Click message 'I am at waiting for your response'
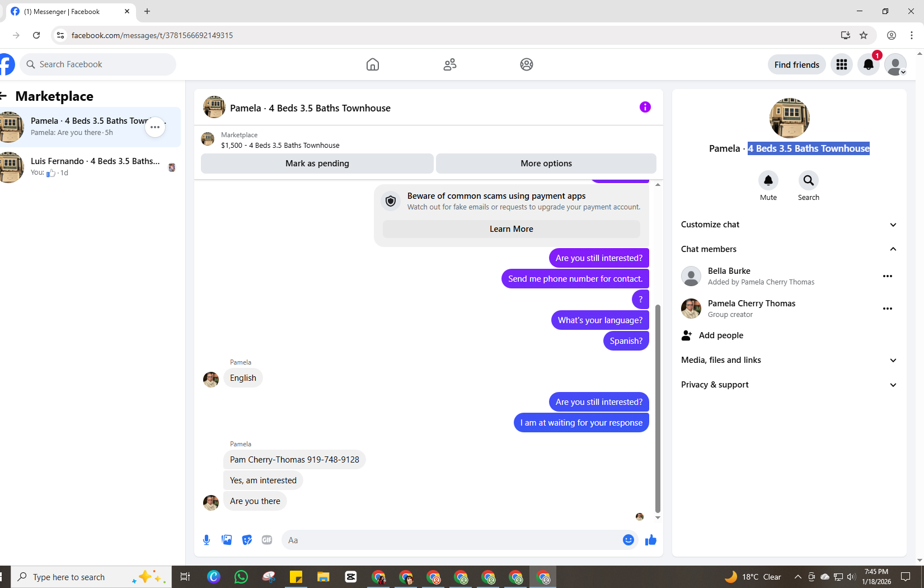Image resolution: width=924 pixels, height=588 pixels. click(x=581, y=423)
